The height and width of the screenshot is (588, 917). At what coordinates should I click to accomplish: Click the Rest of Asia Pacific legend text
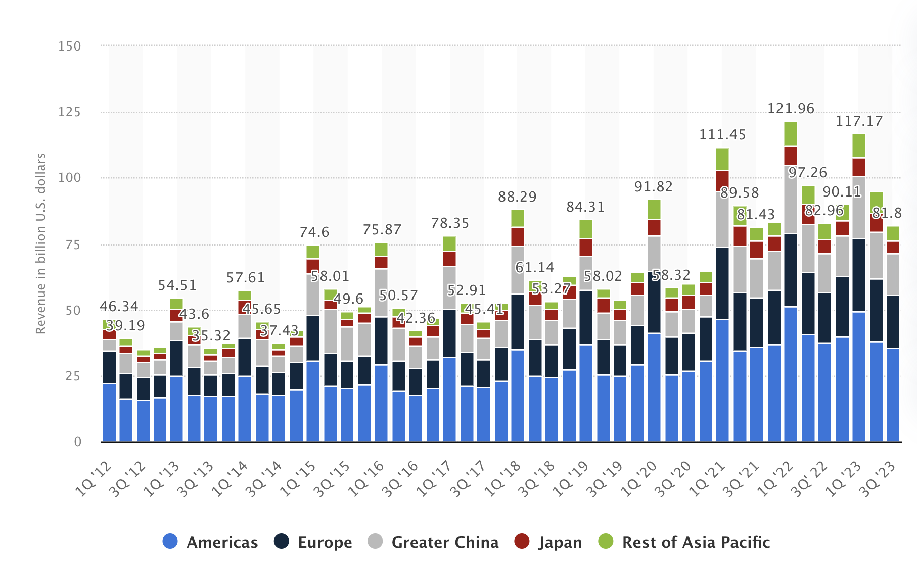coord(696,542)
